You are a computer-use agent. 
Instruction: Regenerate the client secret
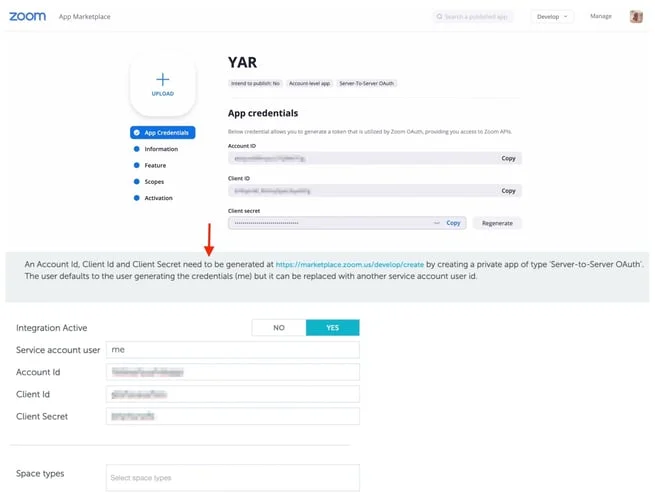[x=497, y=223]
